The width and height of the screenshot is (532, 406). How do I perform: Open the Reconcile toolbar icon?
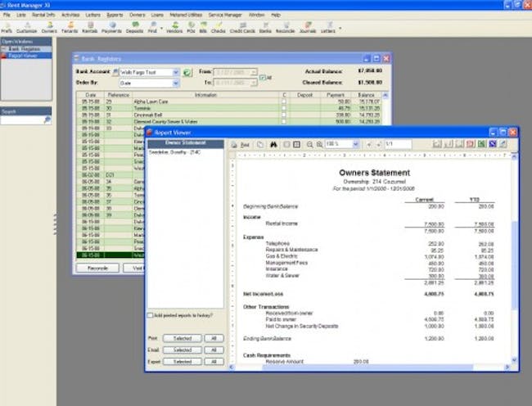286,28
